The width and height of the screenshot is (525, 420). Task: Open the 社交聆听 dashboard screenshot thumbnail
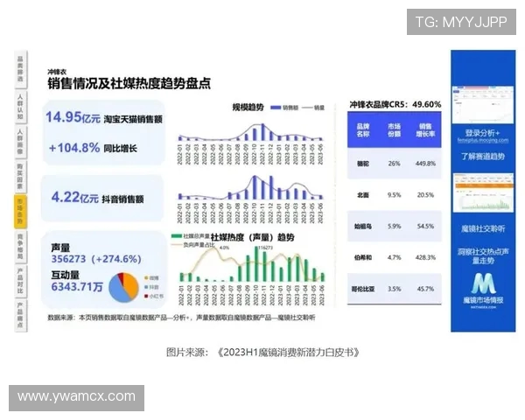483,192
